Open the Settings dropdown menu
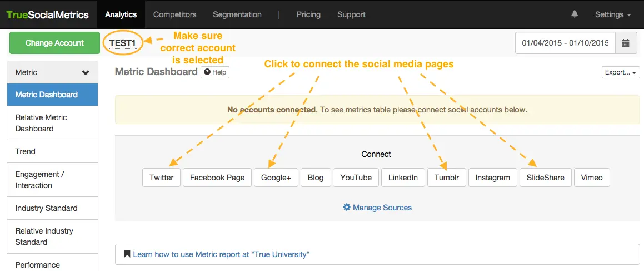 click(612, 14)
